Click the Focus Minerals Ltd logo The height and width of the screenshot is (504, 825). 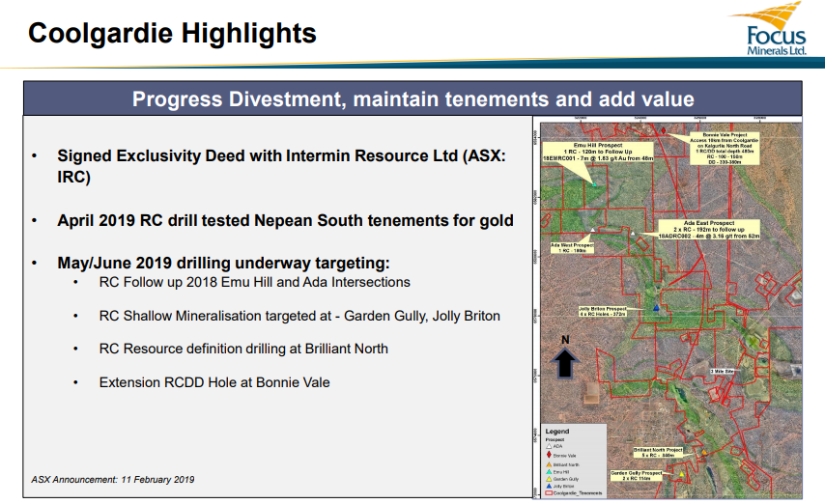tap(769, 28)
